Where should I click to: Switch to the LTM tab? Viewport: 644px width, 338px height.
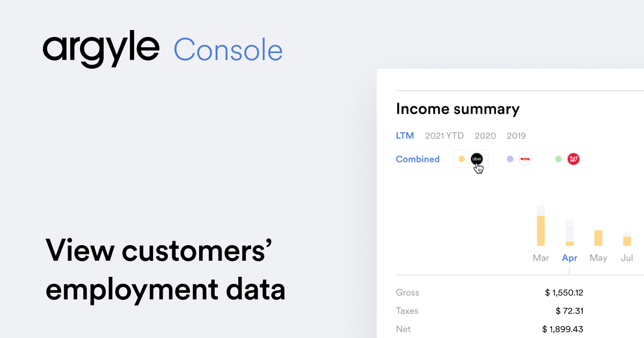405,136
